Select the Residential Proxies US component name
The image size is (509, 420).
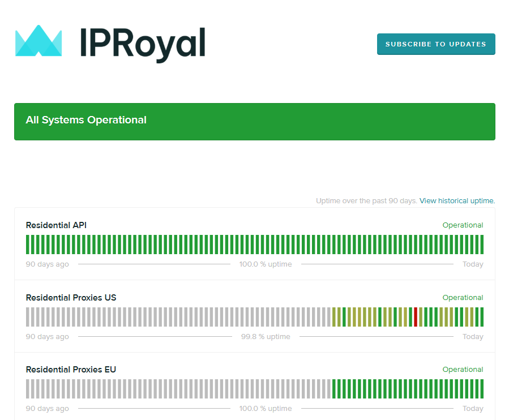point(71,298)
